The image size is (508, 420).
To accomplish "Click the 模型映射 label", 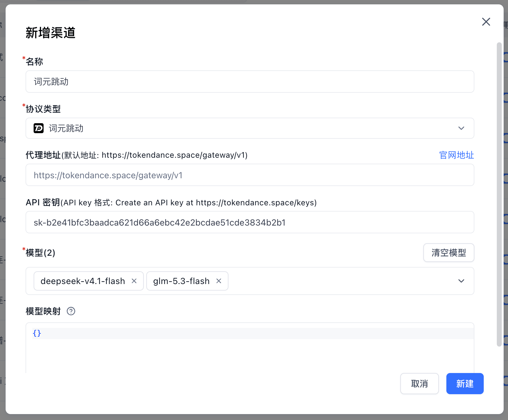I will coord(43,311).
